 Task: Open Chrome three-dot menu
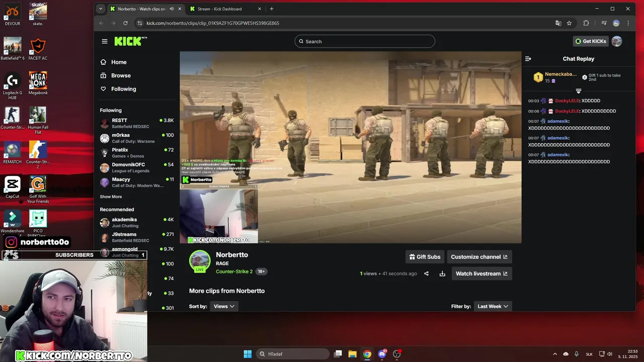[x=628, y=23]
